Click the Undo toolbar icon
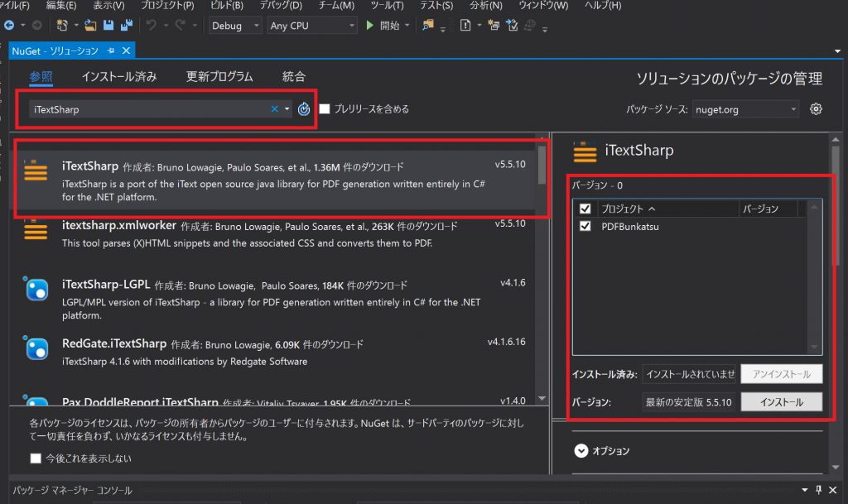 coord(152,25)
